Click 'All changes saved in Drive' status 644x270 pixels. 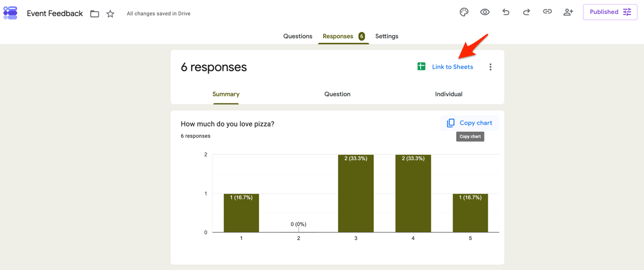(158, 14)
